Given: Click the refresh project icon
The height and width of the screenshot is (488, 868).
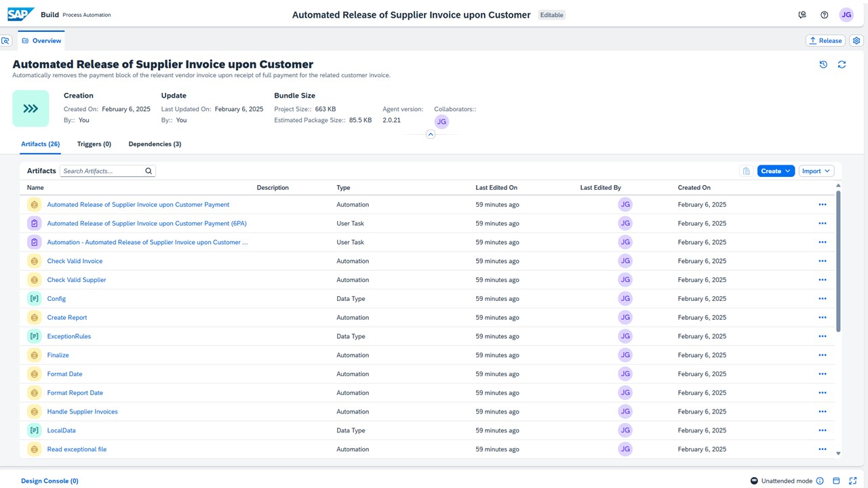Looking at the screenshot, I should [x=842, y=64].
